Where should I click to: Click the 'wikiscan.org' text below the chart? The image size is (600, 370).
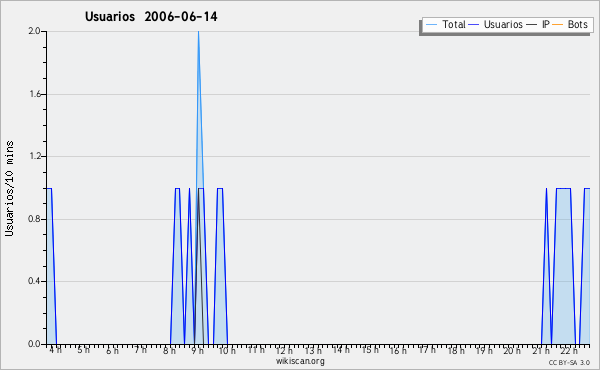pos(300,361)
